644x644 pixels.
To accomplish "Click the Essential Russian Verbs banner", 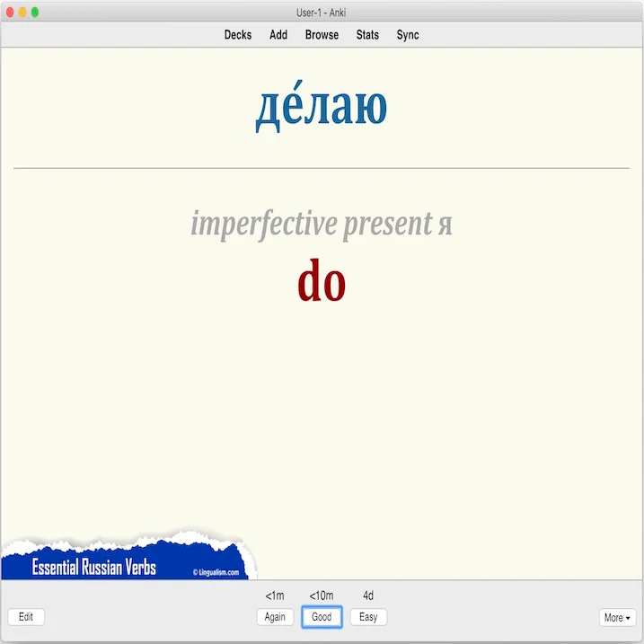I will pos(94,567).
